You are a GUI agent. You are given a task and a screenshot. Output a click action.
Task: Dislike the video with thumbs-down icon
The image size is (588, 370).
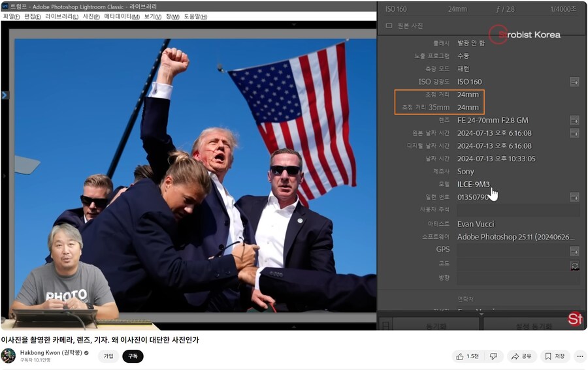(494, 356)
